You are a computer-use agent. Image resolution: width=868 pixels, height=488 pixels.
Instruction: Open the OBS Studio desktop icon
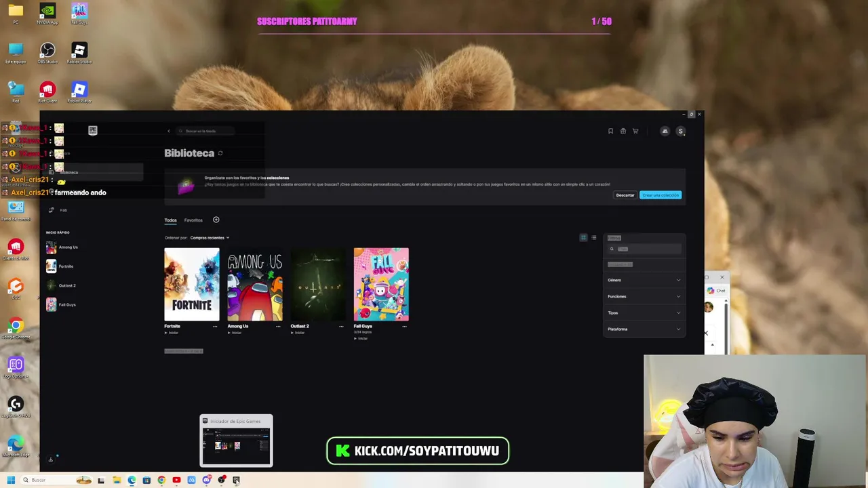47,54
